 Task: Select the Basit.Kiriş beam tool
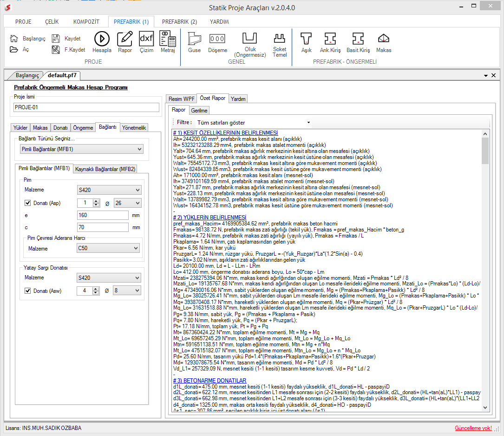coord(358,43)
